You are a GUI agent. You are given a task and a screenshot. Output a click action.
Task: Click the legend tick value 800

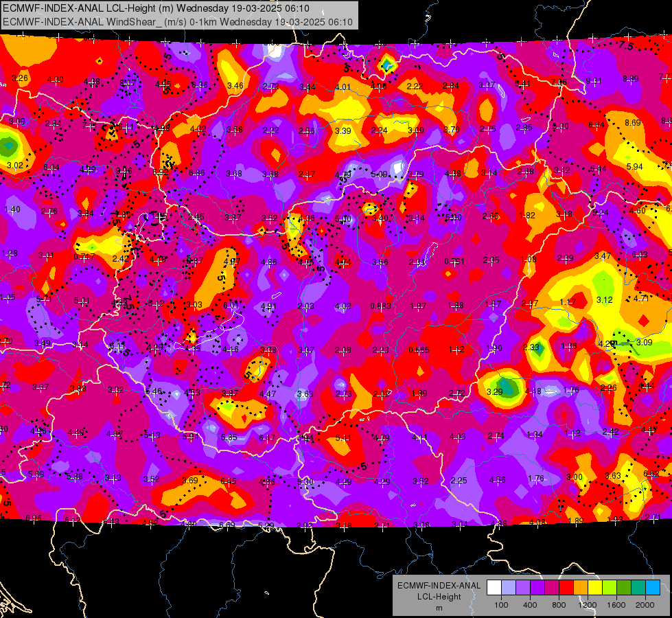(559, 605)
